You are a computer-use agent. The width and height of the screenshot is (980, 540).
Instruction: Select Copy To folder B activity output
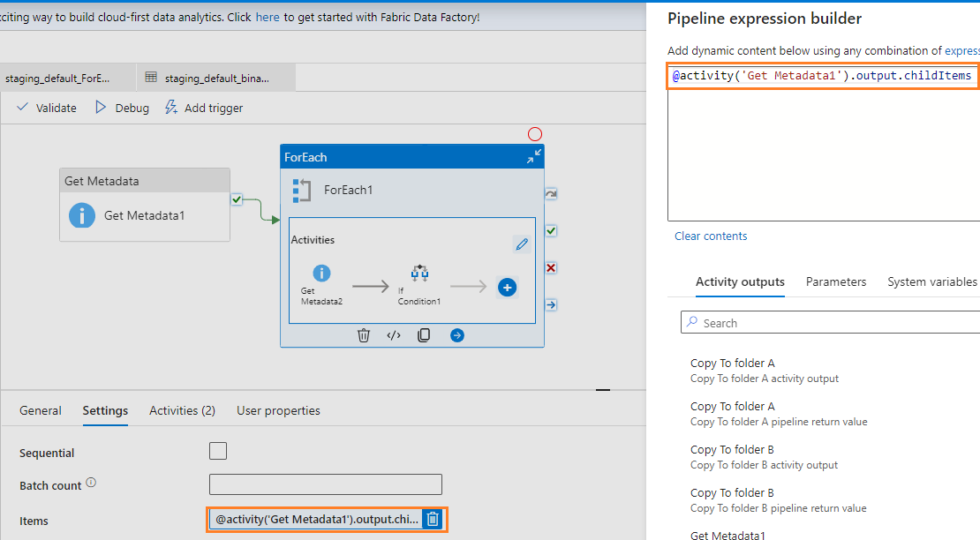pos(764,456)
